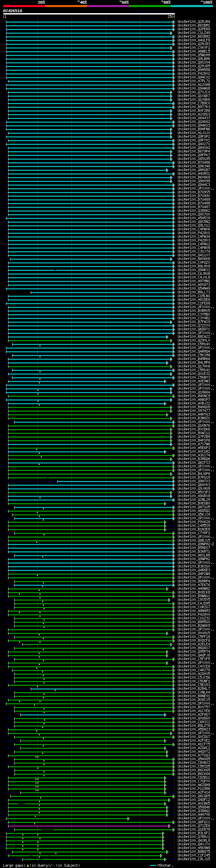This screenshot has width=216, height=868.
Task: Select the UniRef100_P42802 hit
Action: tap(194, 74)
